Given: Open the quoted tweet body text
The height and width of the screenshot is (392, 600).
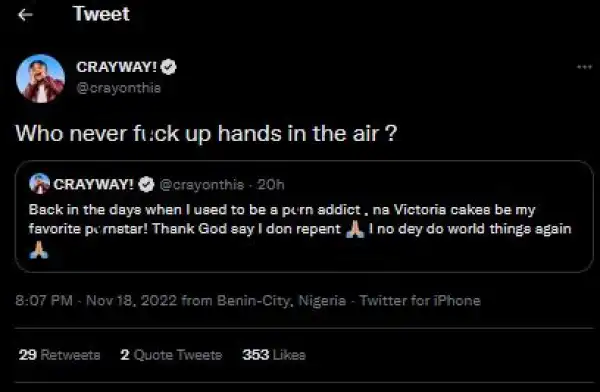Looking at the screenshot, I should (300, 229).
